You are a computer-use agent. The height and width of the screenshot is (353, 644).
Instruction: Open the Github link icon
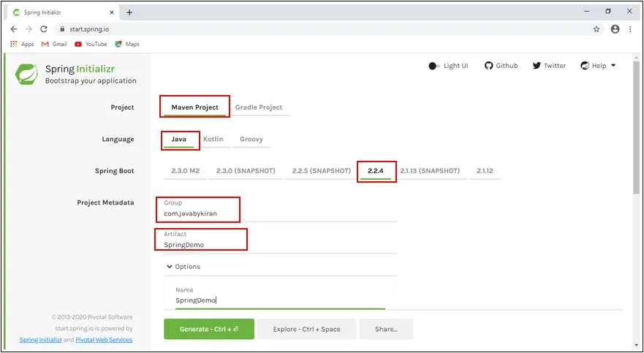488,66
